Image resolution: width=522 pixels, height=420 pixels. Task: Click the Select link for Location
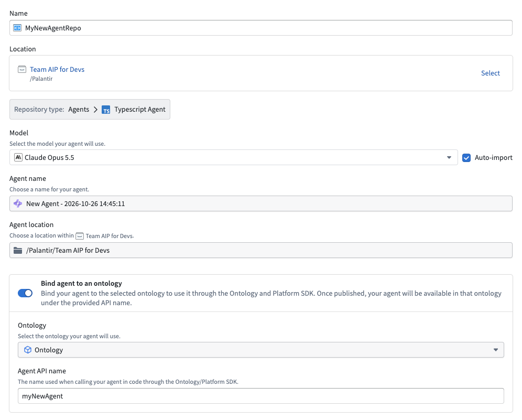coord(490,73)
